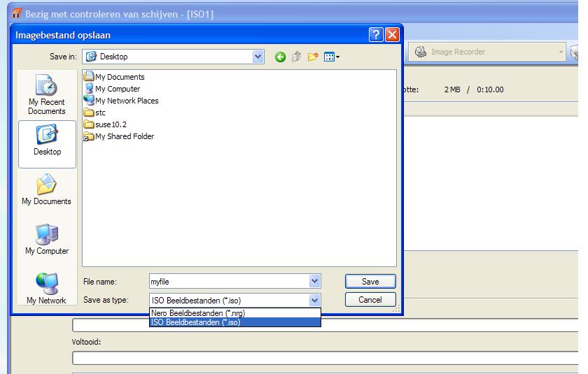Click the 2 MB size value

(x=452, y=89)
